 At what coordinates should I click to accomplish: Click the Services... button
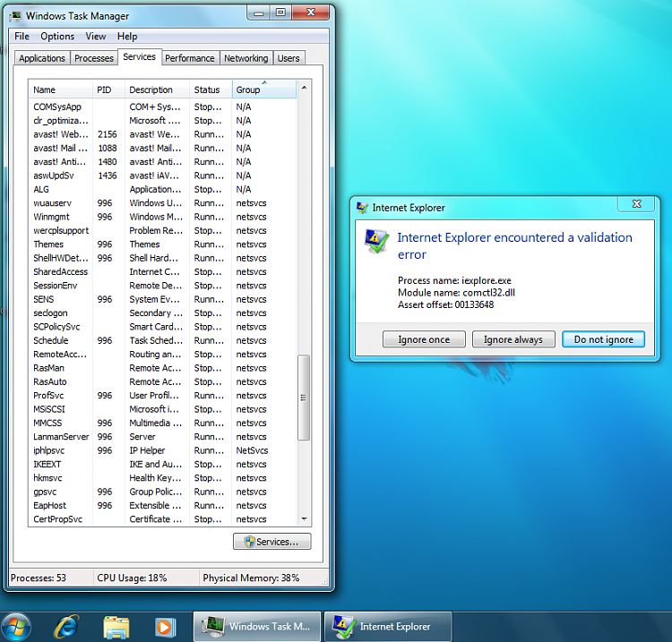[272, 542]
